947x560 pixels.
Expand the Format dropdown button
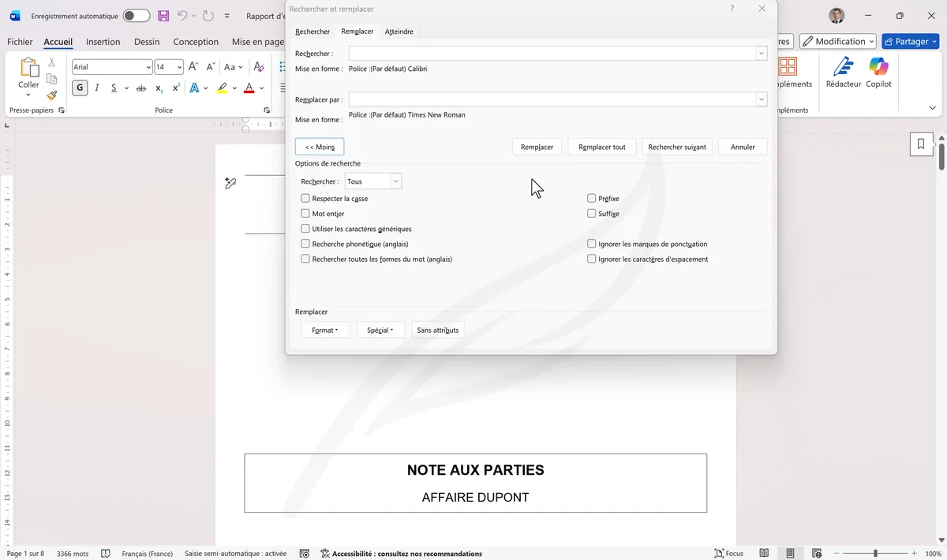click(325, 330)
